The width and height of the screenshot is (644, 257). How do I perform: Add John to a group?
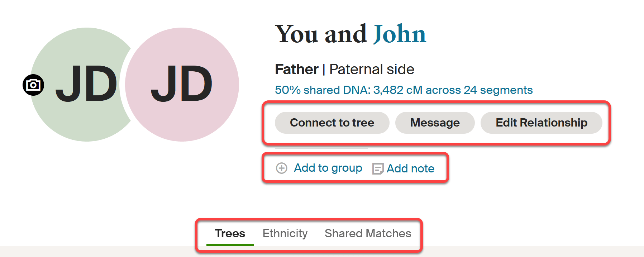pyautogui.click(x=328, y=168)
